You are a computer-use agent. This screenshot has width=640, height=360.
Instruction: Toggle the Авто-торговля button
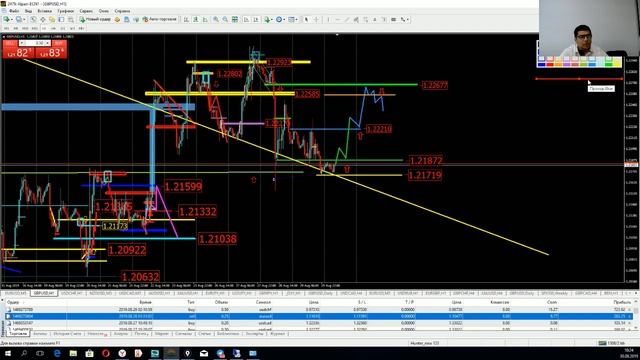tap(160, 19)
